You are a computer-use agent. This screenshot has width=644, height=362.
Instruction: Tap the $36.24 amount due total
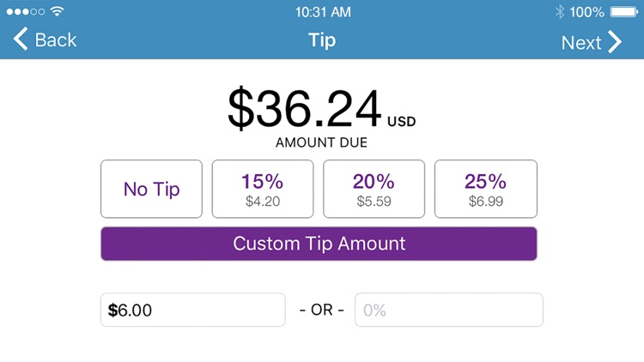coord(305,109)
